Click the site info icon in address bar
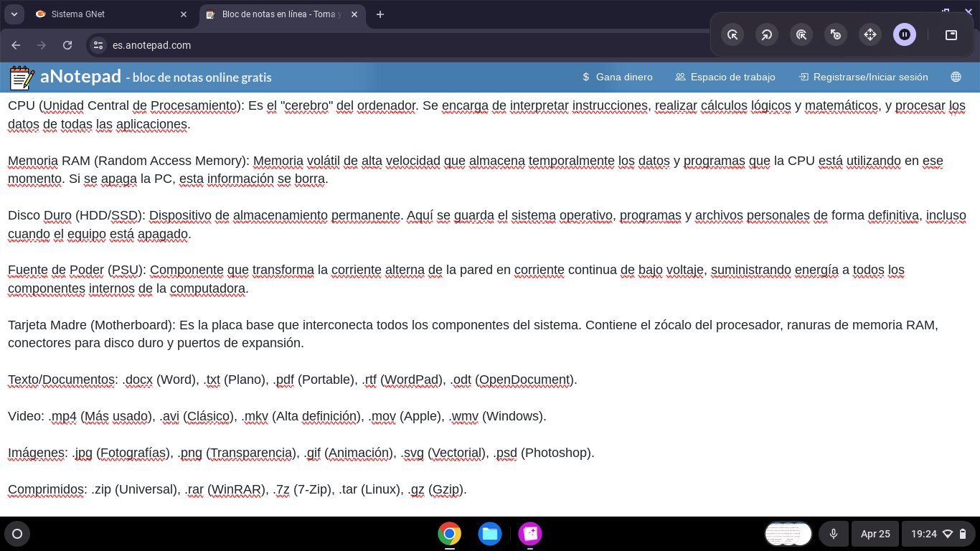 (98, 45)
